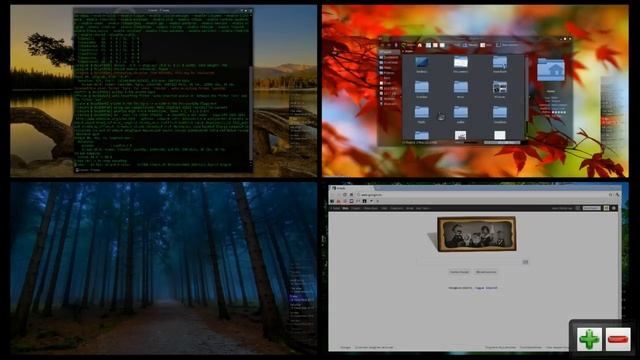
Task: Click the right button below the search box
Action: coord(486,272)
